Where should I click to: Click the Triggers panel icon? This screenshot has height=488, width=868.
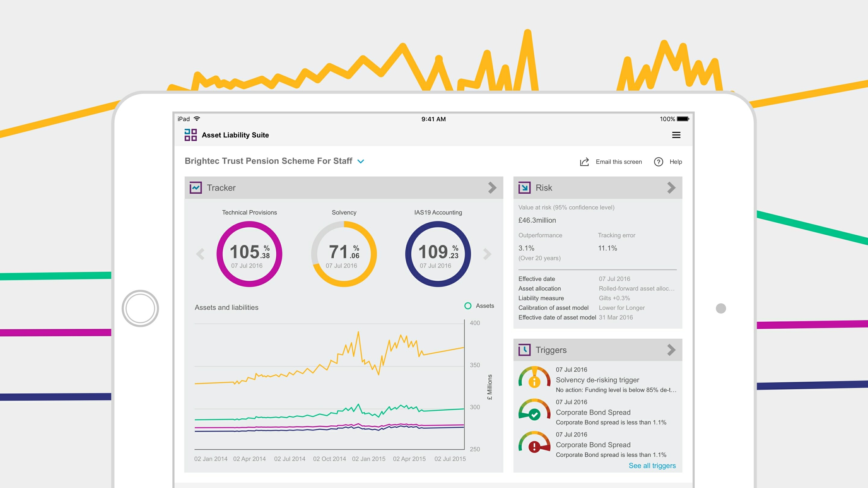coord(525,349)
